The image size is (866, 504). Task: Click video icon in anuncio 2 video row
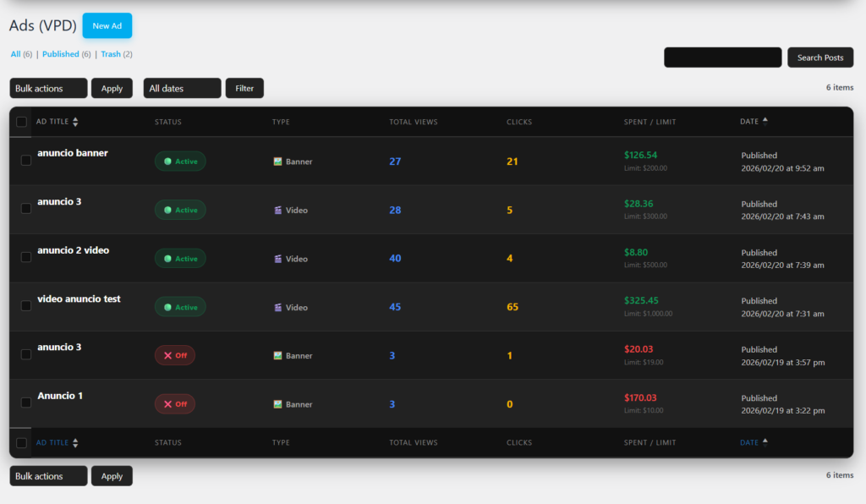click(x=277, y=259)
